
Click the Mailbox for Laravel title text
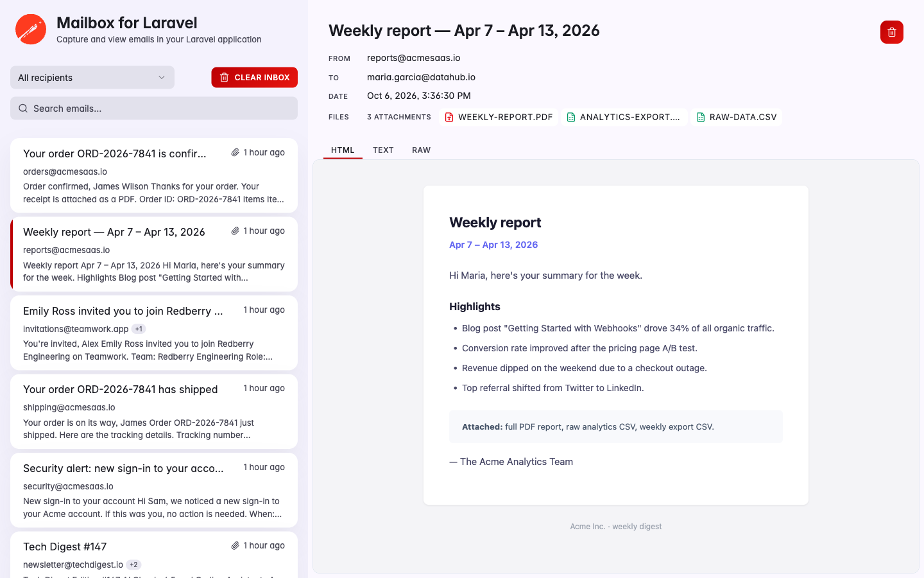point(127,23)
